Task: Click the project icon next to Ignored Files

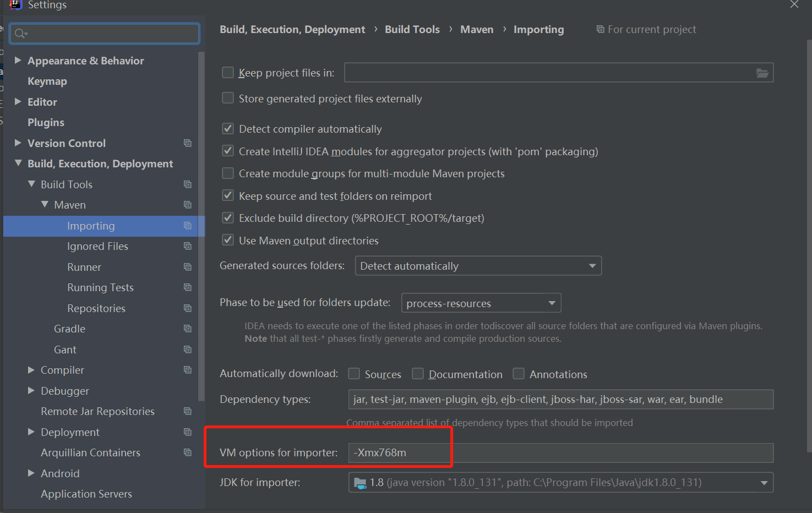Action: point(188,246)
